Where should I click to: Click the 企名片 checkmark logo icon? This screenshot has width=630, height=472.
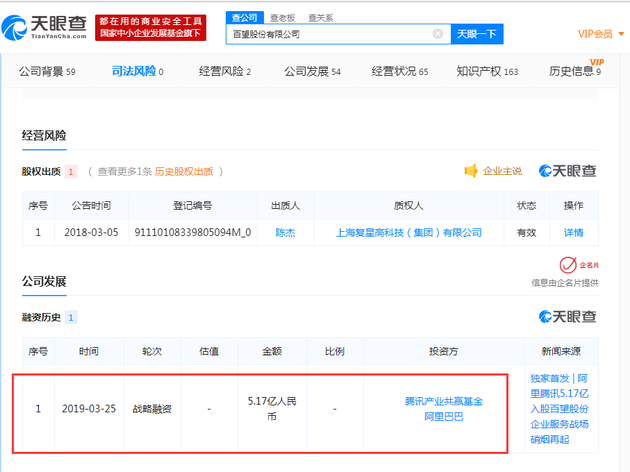pos(568,265)
